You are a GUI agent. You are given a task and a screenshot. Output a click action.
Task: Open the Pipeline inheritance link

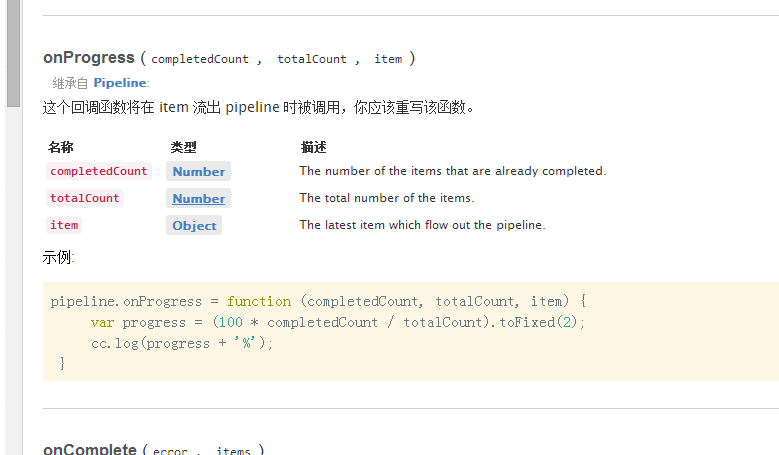click(120, 83)
